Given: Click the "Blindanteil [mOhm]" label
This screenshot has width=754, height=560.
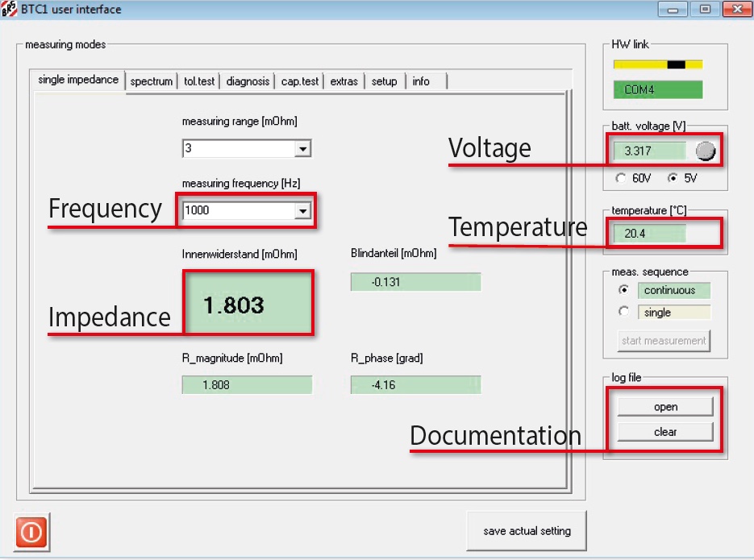Looking at the screenshot, I should point(394,253).
